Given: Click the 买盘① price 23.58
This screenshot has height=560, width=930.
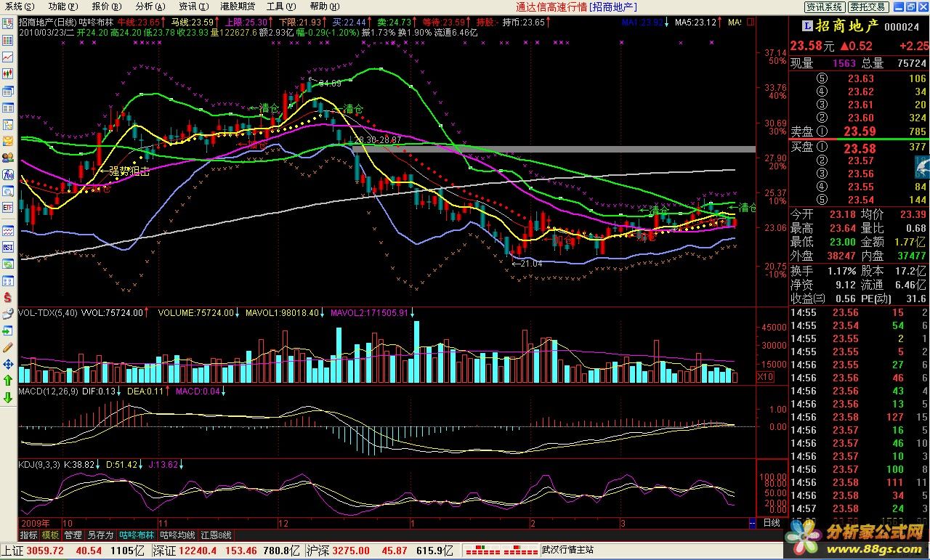Looking at the screenshot, I should click(x=859, y=148).
